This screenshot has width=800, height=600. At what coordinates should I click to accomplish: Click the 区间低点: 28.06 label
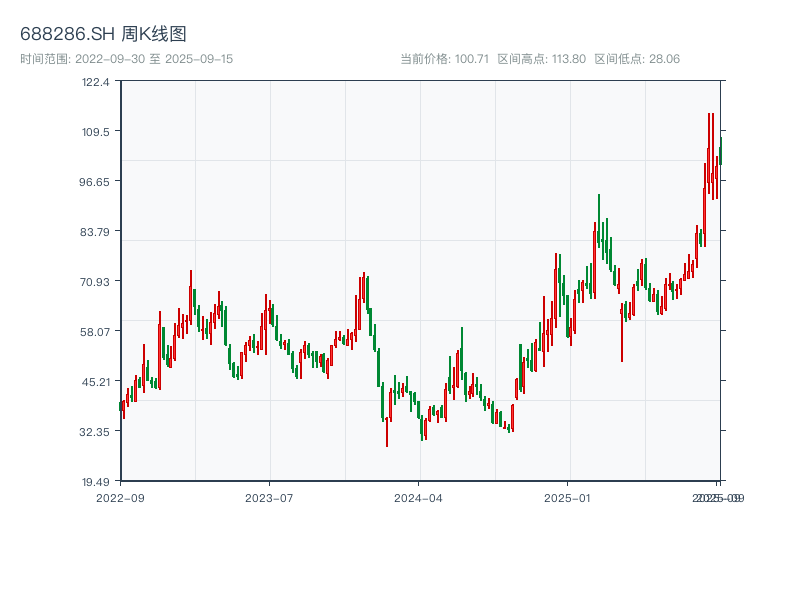(x=637, y=59)
